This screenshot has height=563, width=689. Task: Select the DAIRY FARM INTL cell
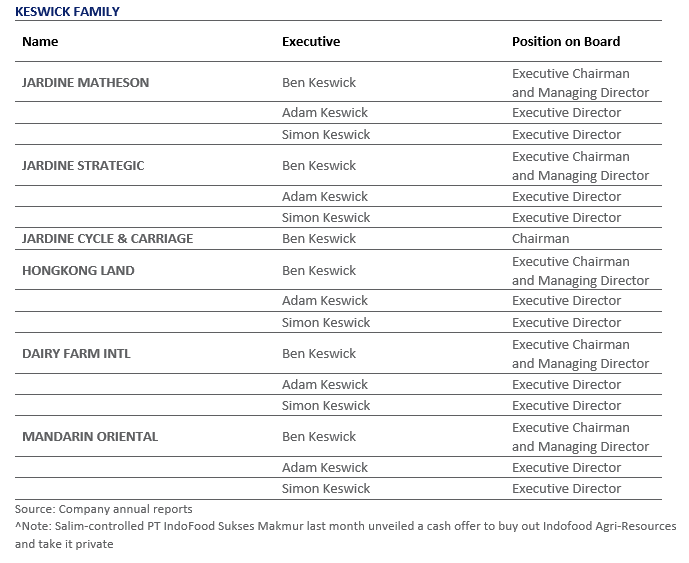click(76, 354)
